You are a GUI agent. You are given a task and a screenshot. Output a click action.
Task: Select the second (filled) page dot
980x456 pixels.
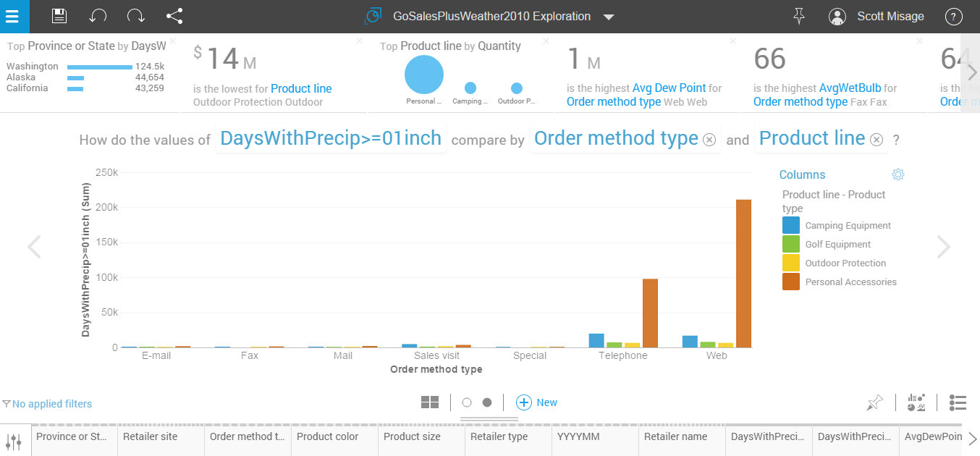pyautogui.click(x=487, y=402)
